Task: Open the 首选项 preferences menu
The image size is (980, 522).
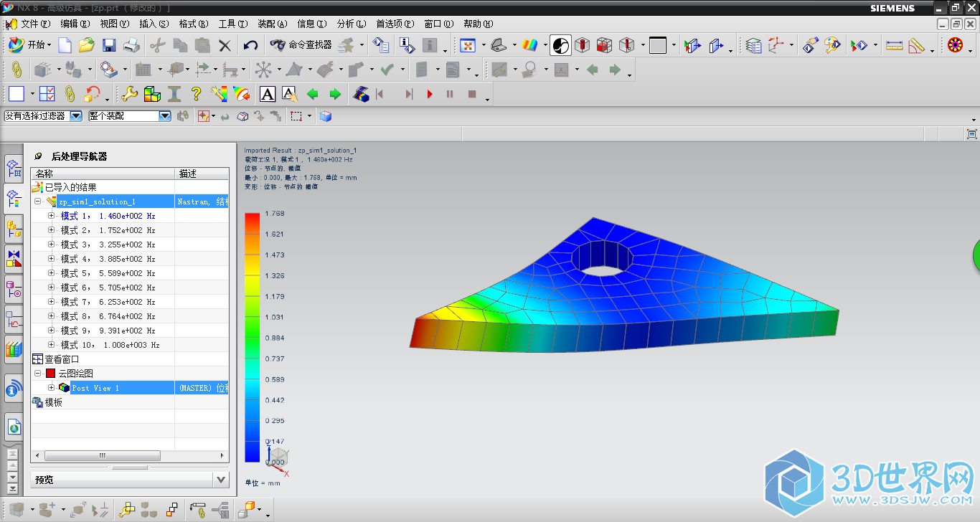Action: (x=395, y=24)
